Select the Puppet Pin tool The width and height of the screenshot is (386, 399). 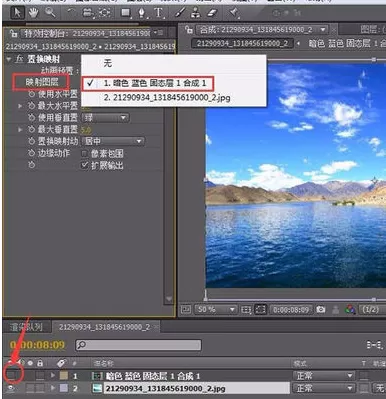pos(234,13)
